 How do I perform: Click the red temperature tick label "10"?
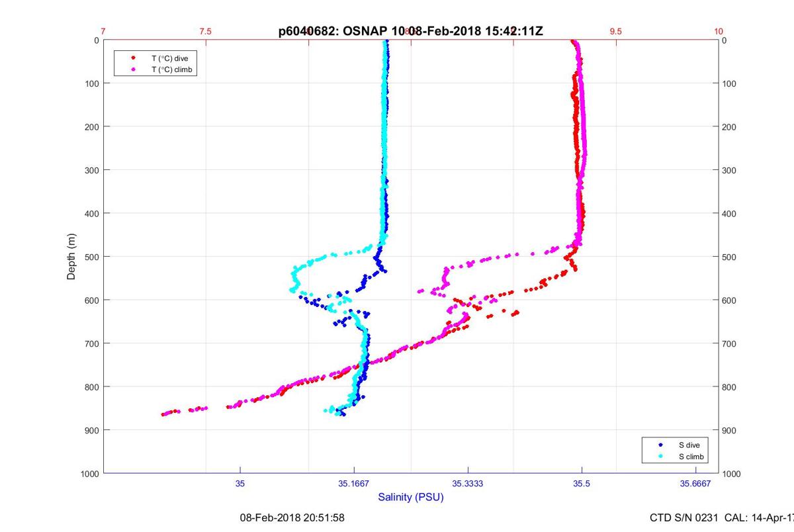click(x=719, y=31)
